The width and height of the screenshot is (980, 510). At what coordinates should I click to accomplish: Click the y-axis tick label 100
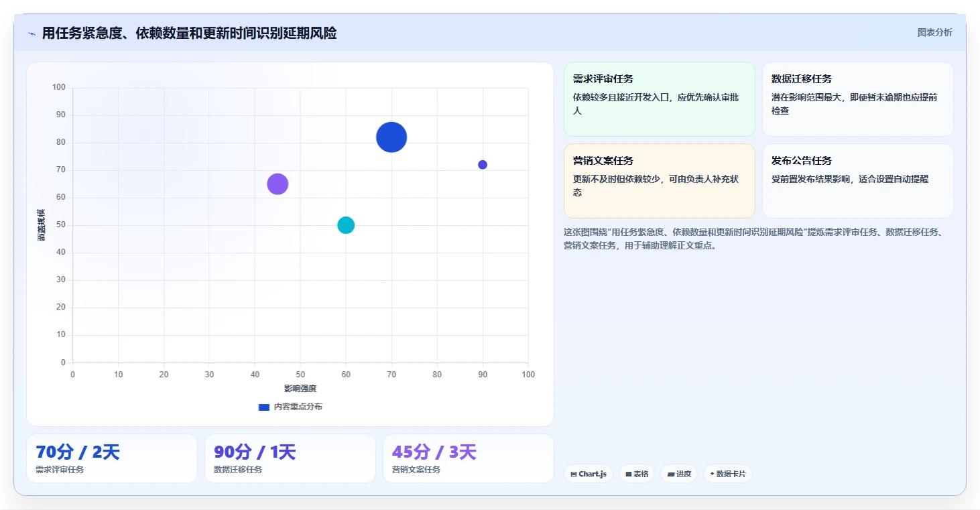[59, 87]
